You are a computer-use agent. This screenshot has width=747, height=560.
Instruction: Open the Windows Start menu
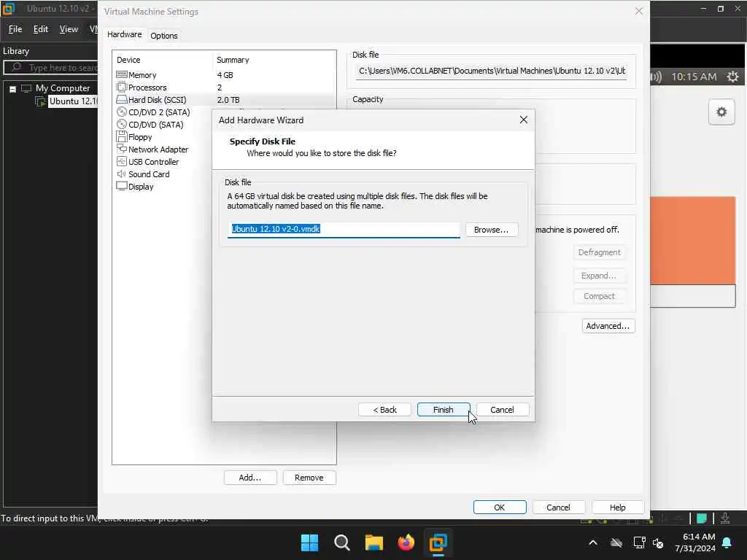[309, 542]
